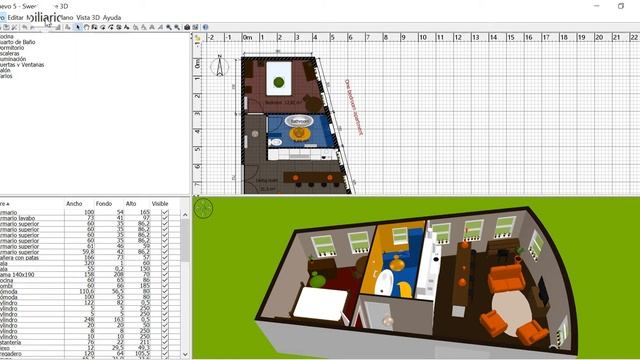
Task: Toggle Visible checkbox for estantería row
Action: (x=164, y=342)
